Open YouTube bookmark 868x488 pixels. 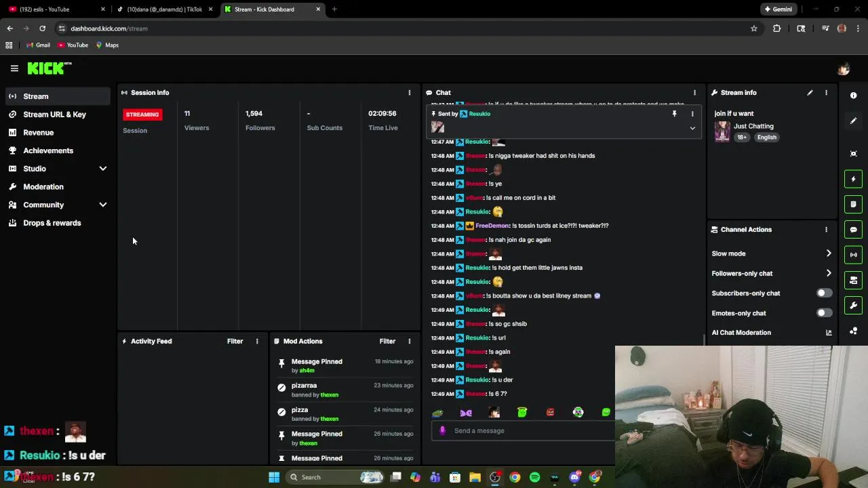pos(73,45)
